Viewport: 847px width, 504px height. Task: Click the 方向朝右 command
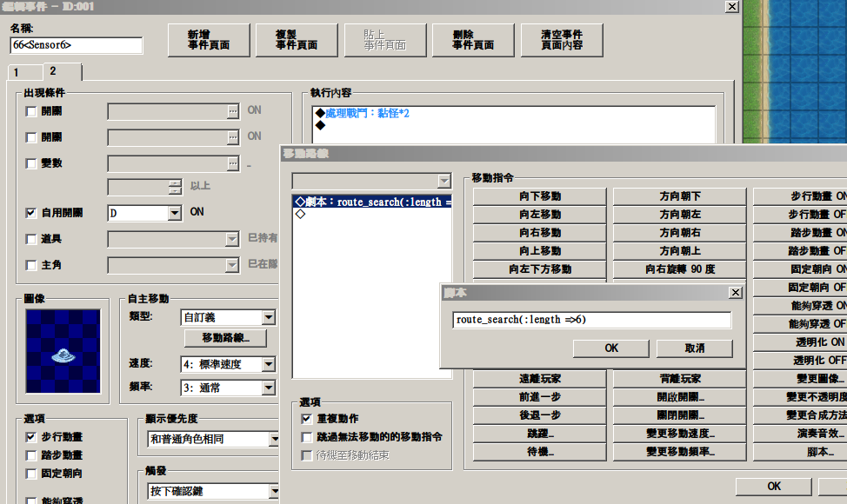coord(679,233)
